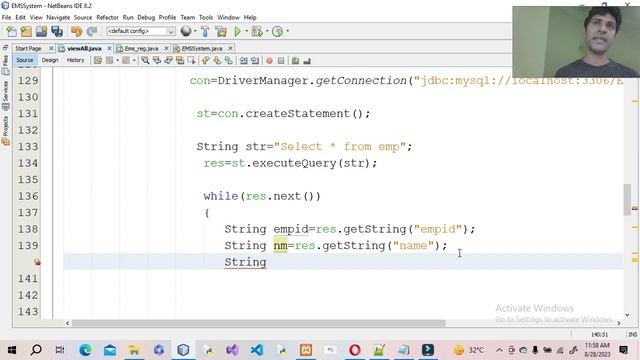
Task: Click the globe browser icon
Action: tap(186, 31)
